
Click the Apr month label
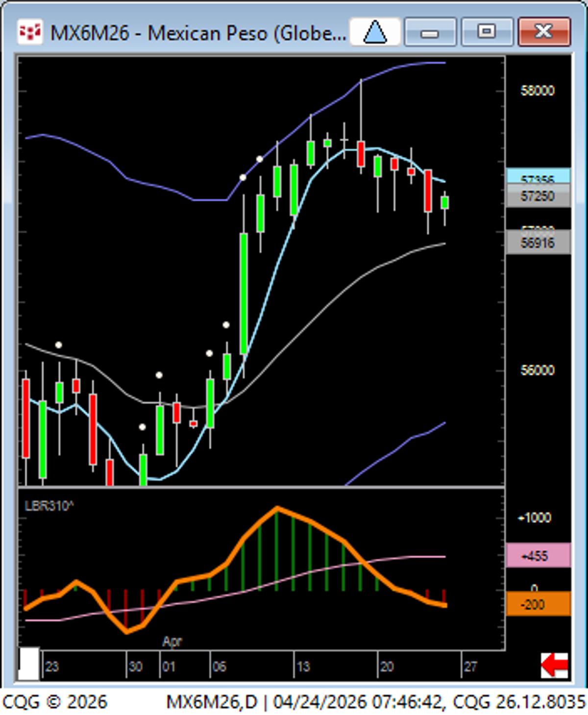pos(172,641)
